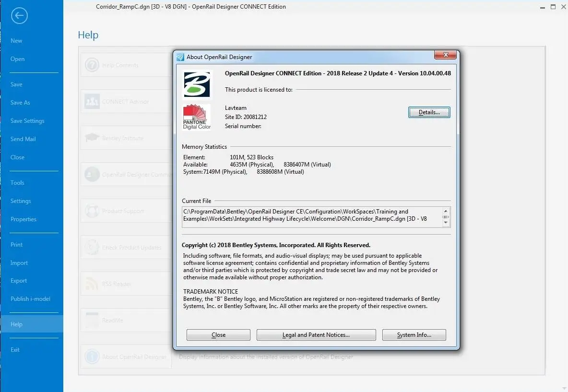Click the ReadMe document icon
This screenshot has width=568, height=392.
click(x=92, y=320)
